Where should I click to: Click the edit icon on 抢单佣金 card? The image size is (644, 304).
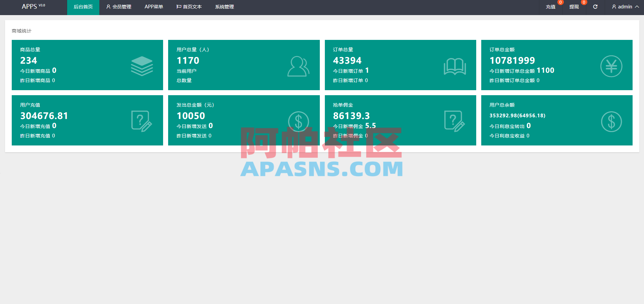(455, 121)
